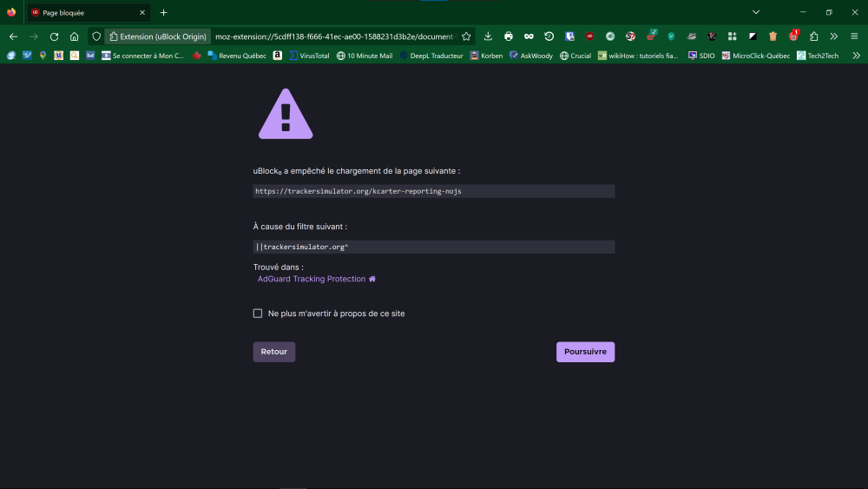The image size is (868, 489).
Task: Check "Ne plus m'avertir à propos de ce site"
Action: 258,314
